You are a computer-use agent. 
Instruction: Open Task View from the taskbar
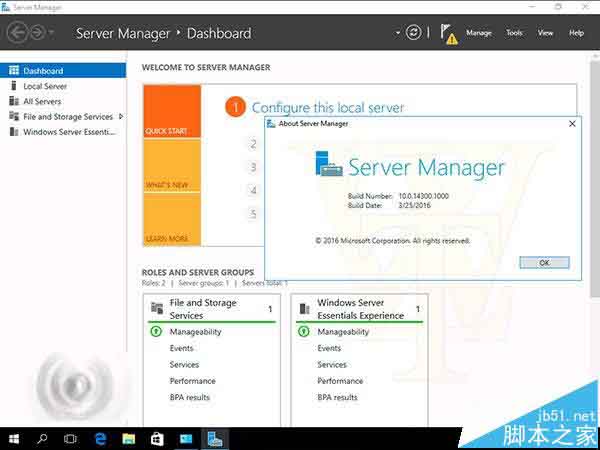click(x=70, y=439)
